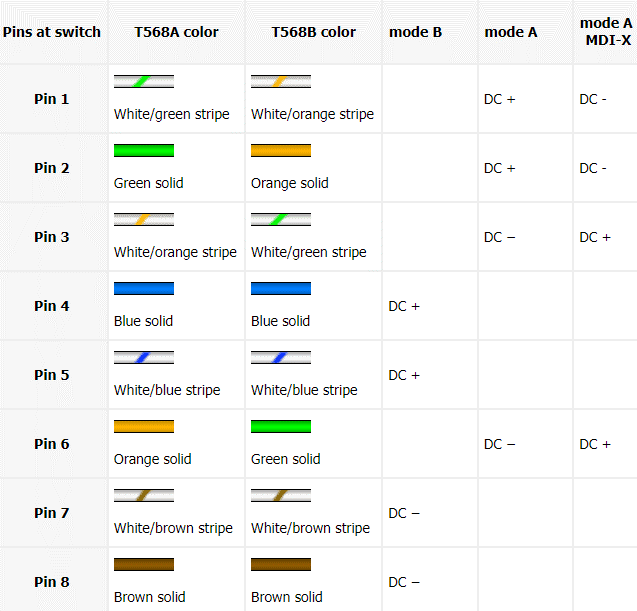Select the "Pin 3" row label

52,237
